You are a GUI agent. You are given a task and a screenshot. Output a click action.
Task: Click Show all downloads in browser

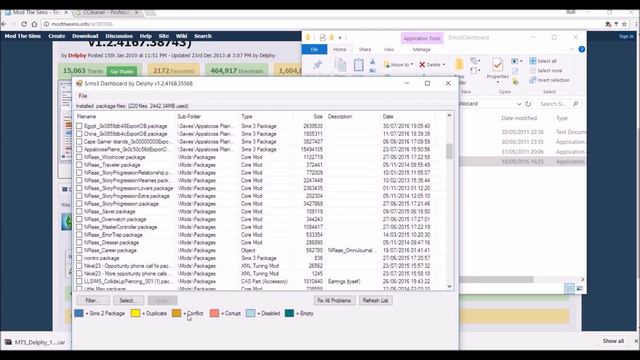point(613,341)
